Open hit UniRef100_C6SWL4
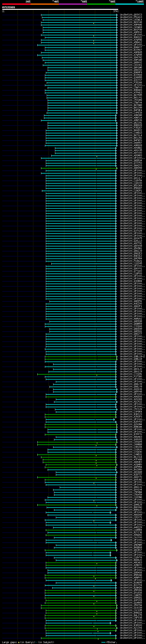146x644 pixels. pos(131,20)
